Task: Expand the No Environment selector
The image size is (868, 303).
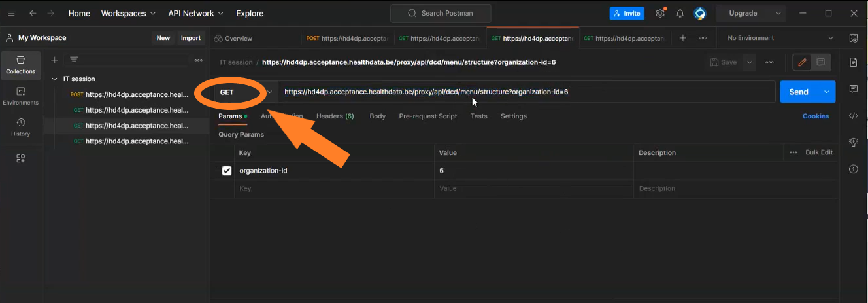Action: (780, 38)
